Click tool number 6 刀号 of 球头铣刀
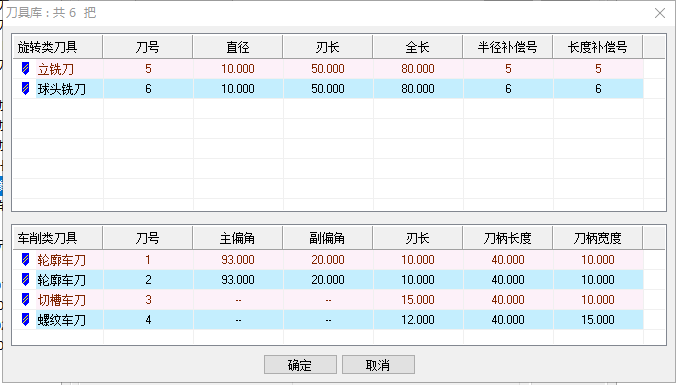 [148, 89]
